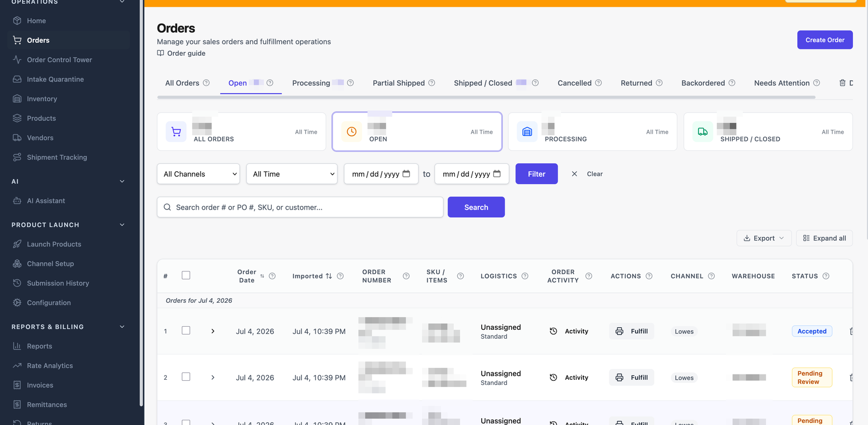The width and height of the screenshot is (868, 425).
Task: Switch to the Shipped / Closed tab
Action: [x=483, y=83]
